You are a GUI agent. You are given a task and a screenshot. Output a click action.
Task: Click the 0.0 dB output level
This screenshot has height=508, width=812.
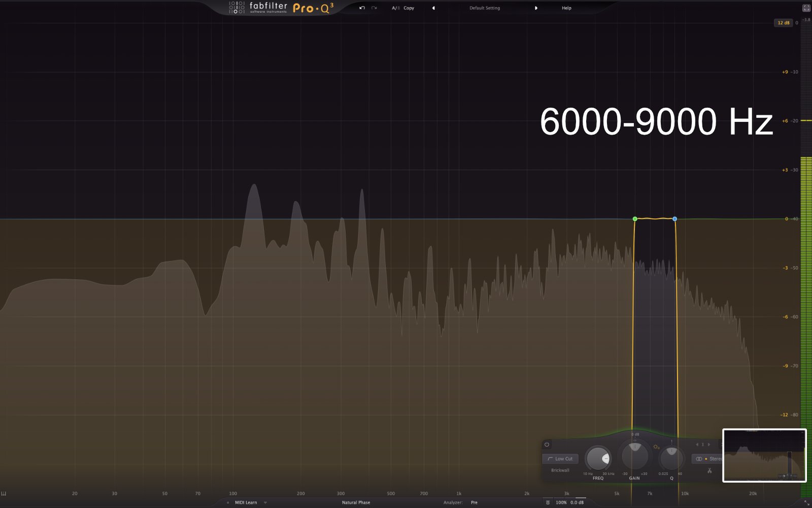577,502
